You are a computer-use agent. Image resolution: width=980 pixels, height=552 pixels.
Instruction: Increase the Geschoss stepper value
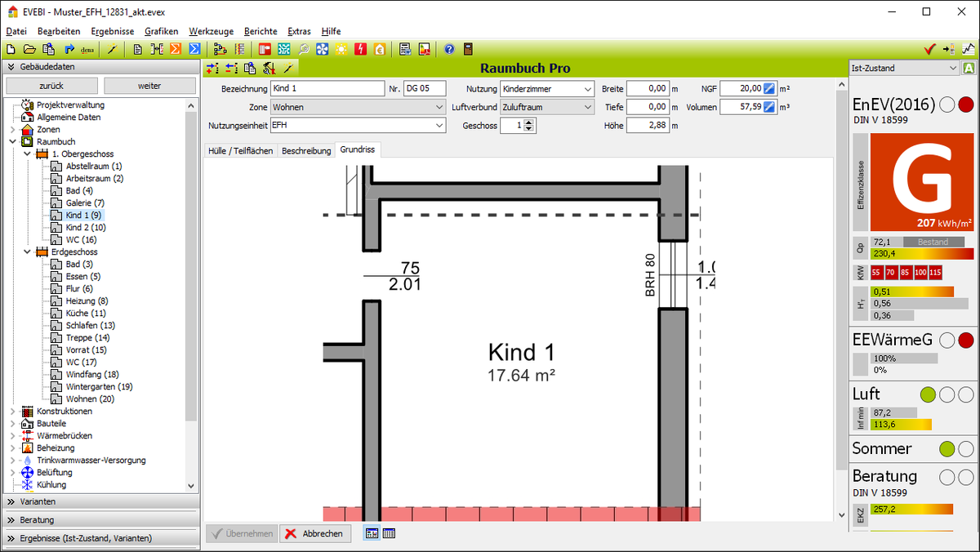pyautogui.click(x=529, y=122)
